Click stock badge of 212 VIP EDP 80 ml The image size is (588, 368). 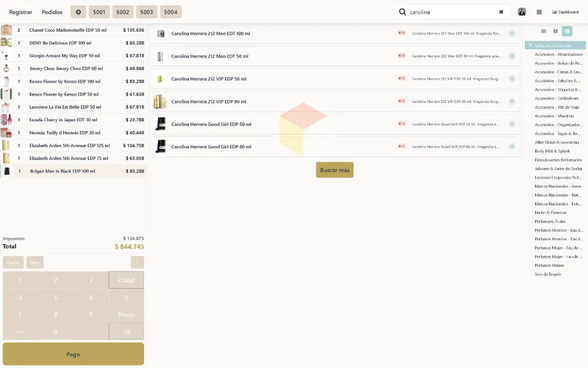pyautogui.click(x=401, y=101)
